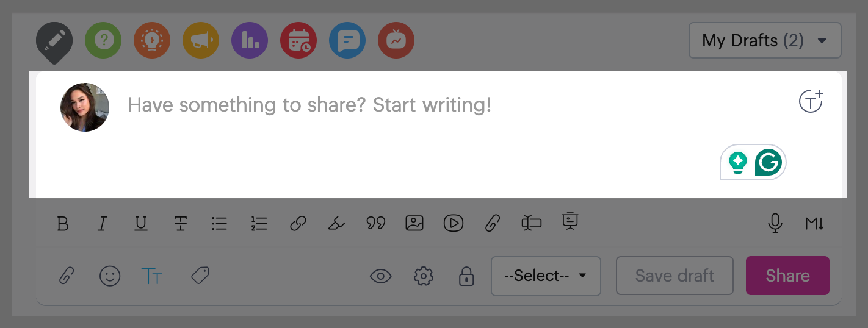Viewport: 868px width, 328px height.
Task: Open the blue conversation post icon
Action: [x=347, y=41]
